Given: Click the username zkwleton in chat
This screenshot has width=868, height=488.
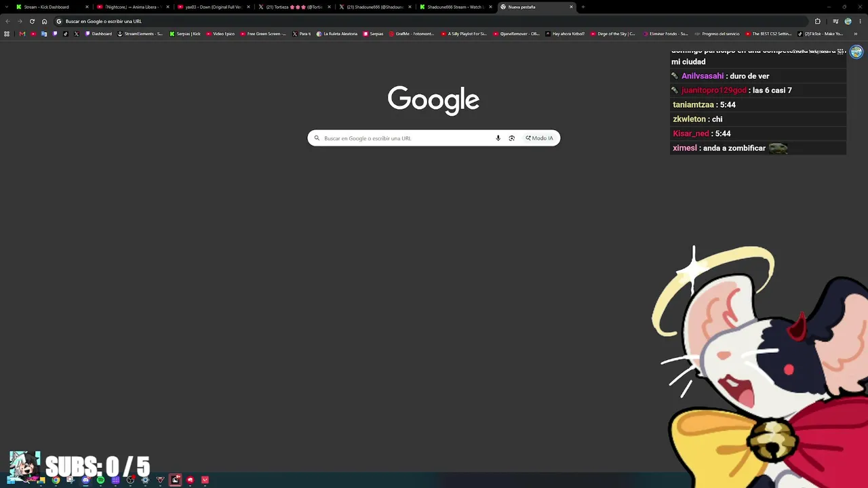Looking at the screenshot, I should (689, 119).
